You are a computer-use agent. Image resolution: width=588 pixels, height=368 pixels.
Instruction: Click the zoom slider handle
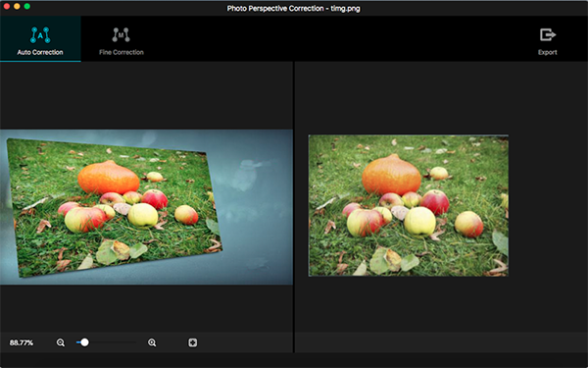(84, 342)
